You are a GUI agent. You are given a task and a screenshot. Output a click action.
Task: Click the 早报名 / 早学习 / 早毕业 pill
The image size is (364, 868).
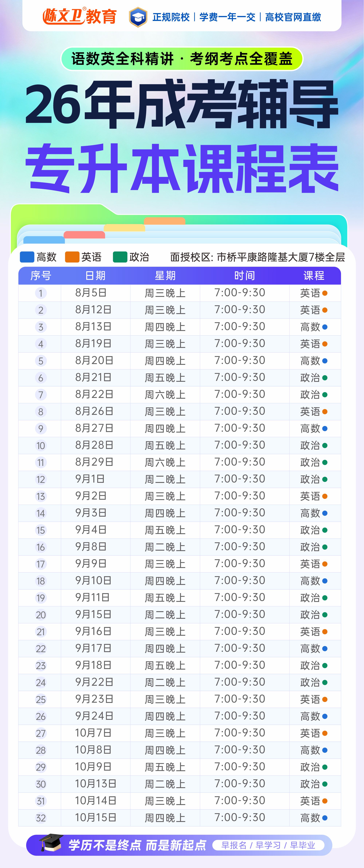268,845
